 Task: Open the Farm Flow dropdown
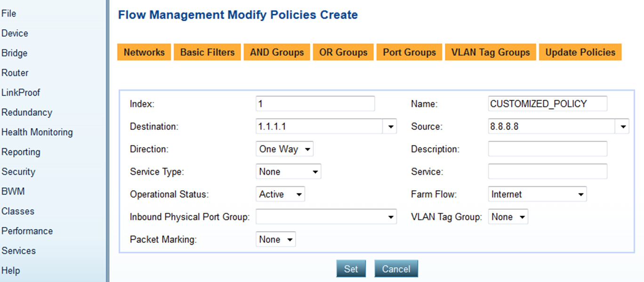click(537, 194)
